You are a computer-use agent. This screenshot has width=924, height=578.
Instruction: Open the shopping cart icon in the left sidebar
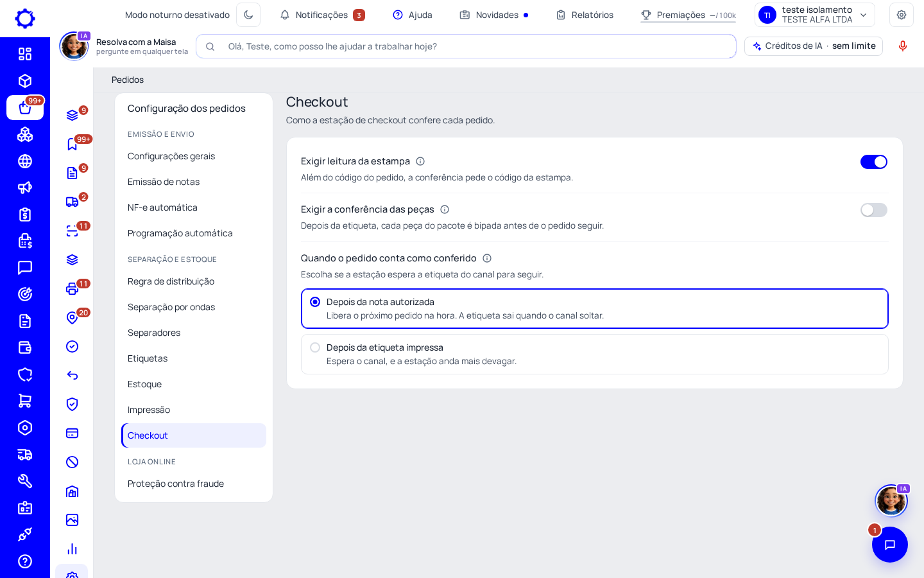25,401
